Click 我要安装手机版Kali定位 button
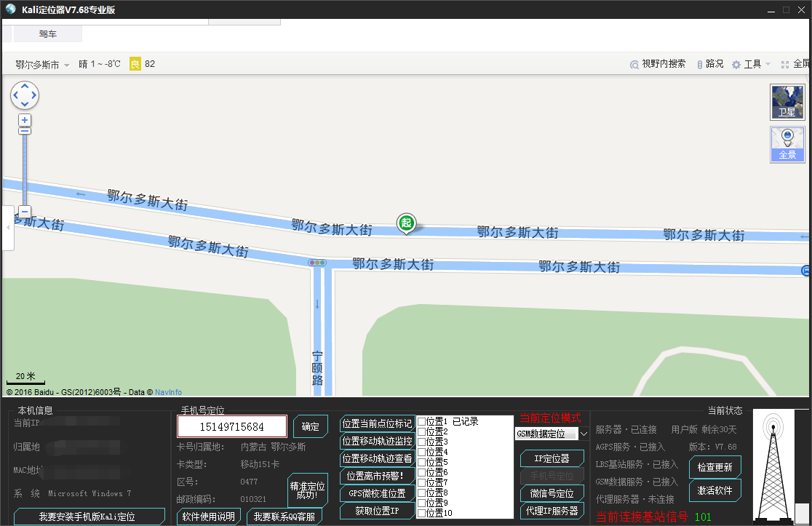812x526 pixels. click(89, 517)
